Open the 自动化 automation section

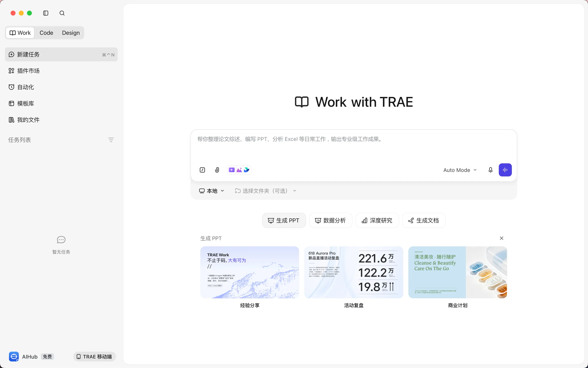(x=61, y=87)
